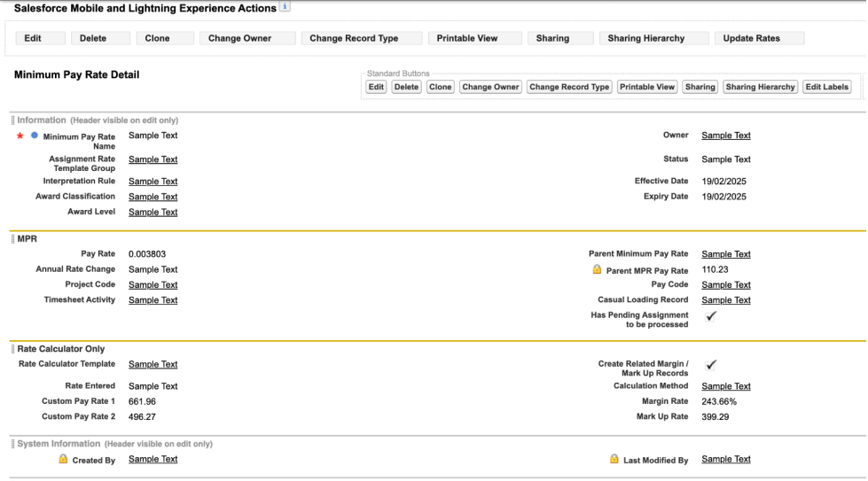Image resolution: width=868 pixels, height=481 pixels.
Task: Select the System Information section header
Action: pos(59,444)
